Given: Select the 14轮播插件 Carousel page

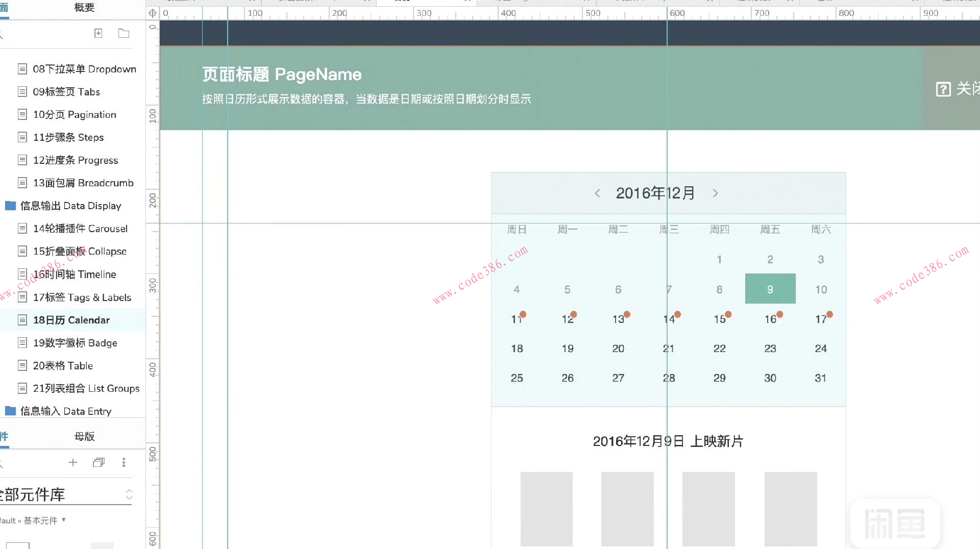Looking at the screenshot, I should pyautogui.click(x=80, y=229).
